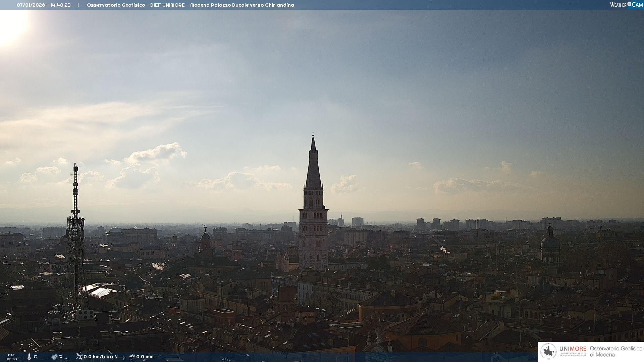Click the 0.0 km/h da N wind reading
Screen dimensions: 644x362
tap(101, 357)
